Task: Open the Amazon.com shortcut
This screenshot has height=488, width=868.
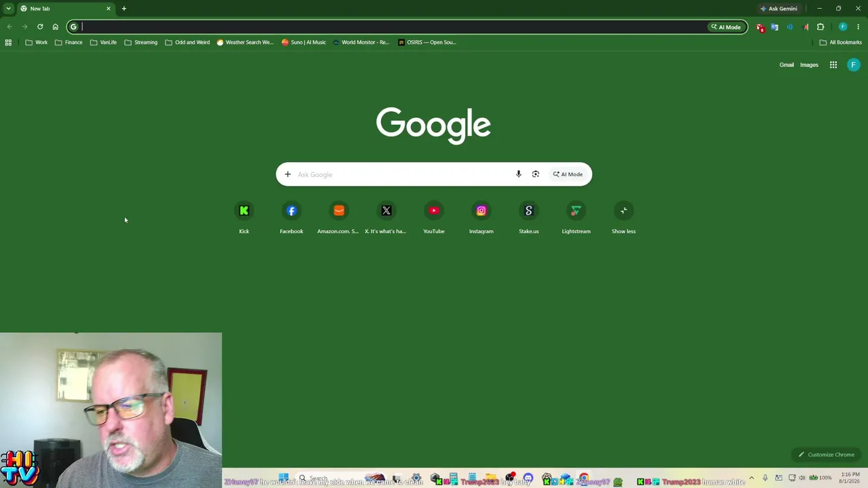Action: click(339, 218)
